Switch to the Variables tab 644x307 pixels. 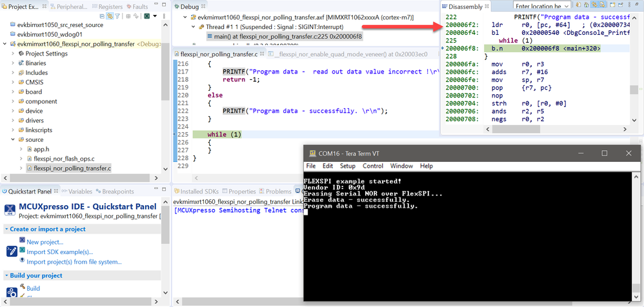[x=77, y=192]
